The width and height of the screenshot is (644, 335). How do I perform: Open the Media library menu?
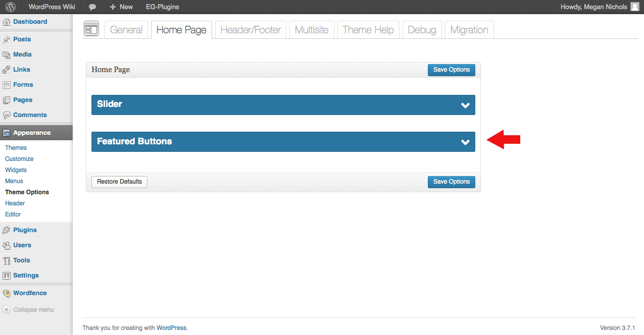pos(22,54)
